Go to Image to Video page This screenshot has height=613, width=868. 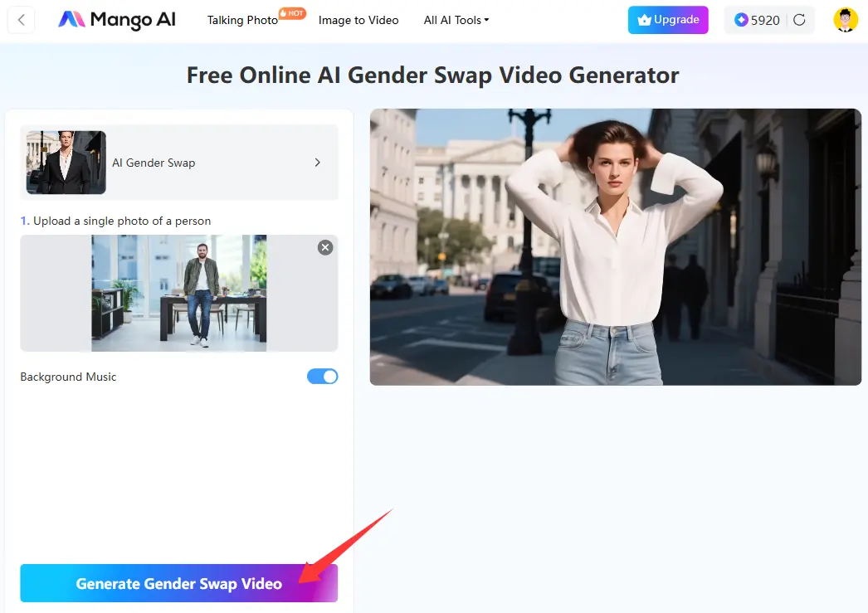pos(358,20)
